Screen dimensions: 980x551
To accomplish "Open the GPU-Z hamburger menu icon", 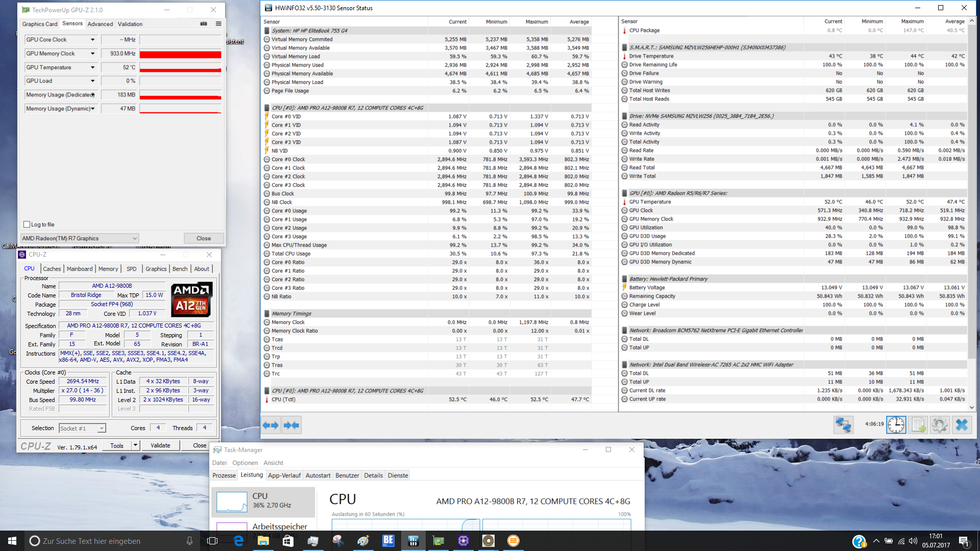I will pos(218,24).
